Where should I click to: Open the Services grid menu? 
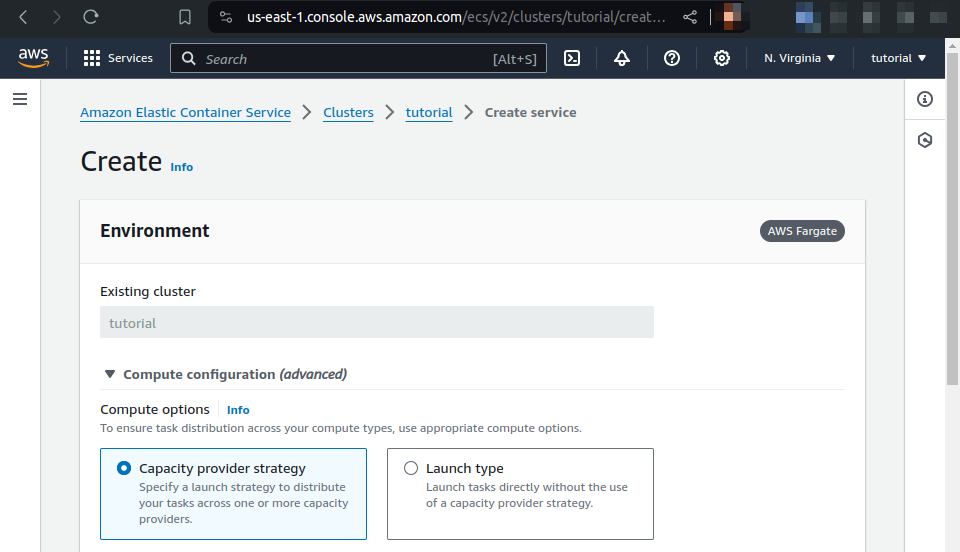pyautogui.click(x=118, y=58)
